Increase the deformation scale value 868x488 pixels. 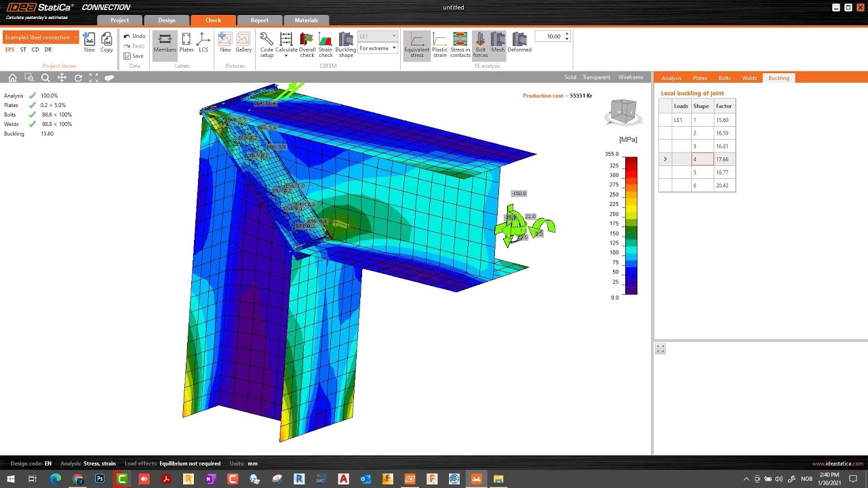click(567, 34)
